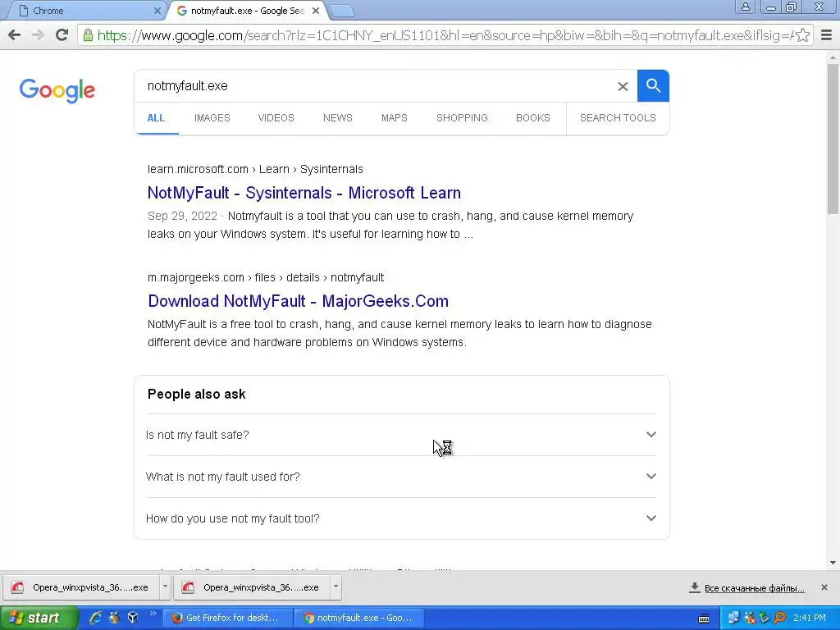Click the first Opera download file icon
Image resolution: width=840 pixels, height=630 pixels.
click(x=18, y=587)
